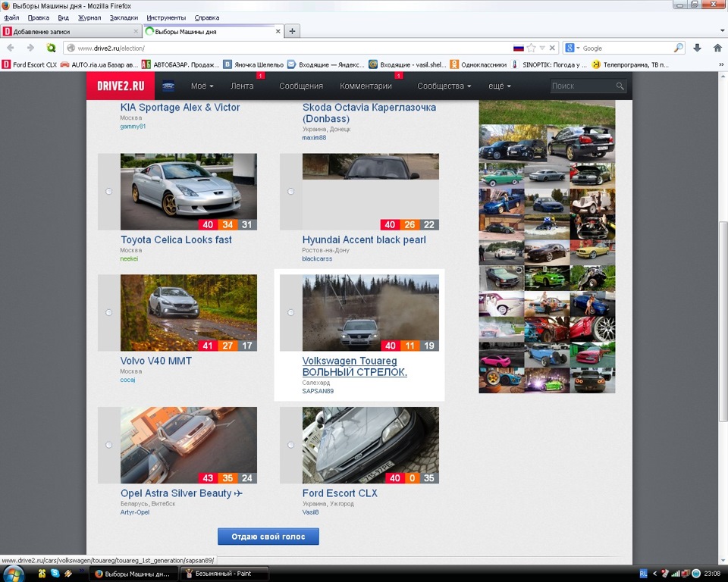Show more bookmarks chevron on bookmarks bar
Screen dimensions: 728x582
pos(721,64)
